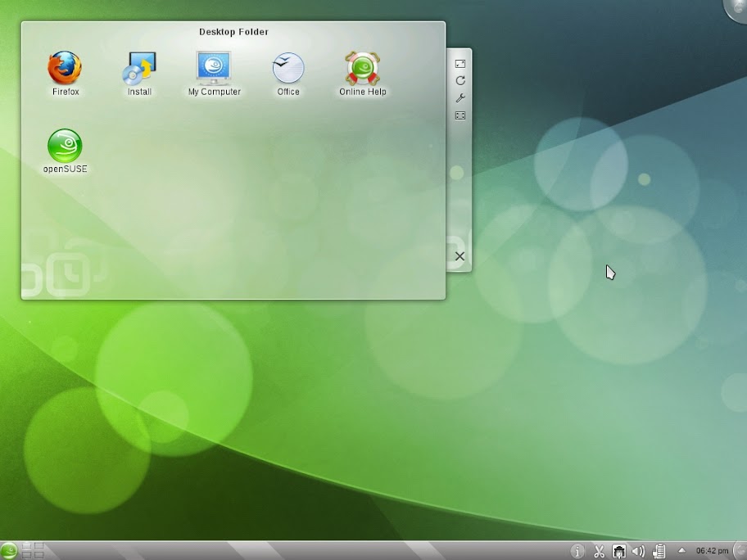Open the battery tray icon
This screenshot has width=747, height=560.
659,552
